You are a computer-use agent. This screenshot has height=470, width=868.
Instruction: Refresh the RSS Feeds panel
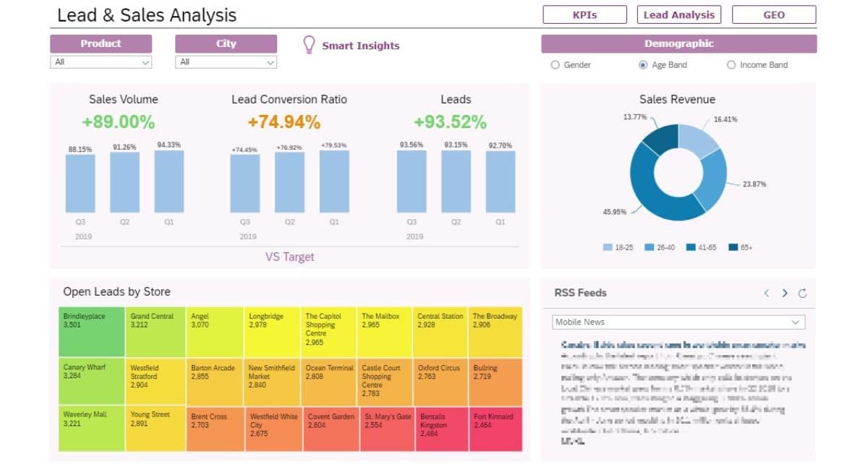802,293
